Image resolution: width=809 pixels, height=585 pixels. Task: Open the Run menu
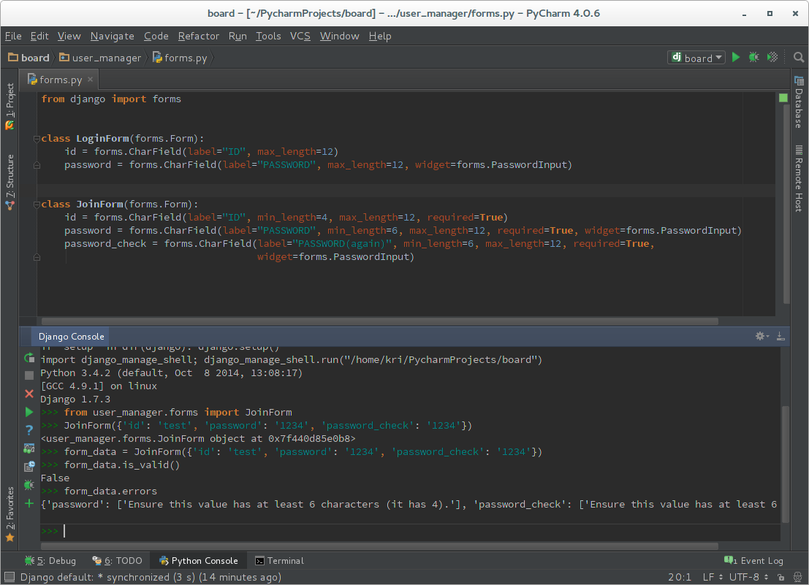coord(237,36)
